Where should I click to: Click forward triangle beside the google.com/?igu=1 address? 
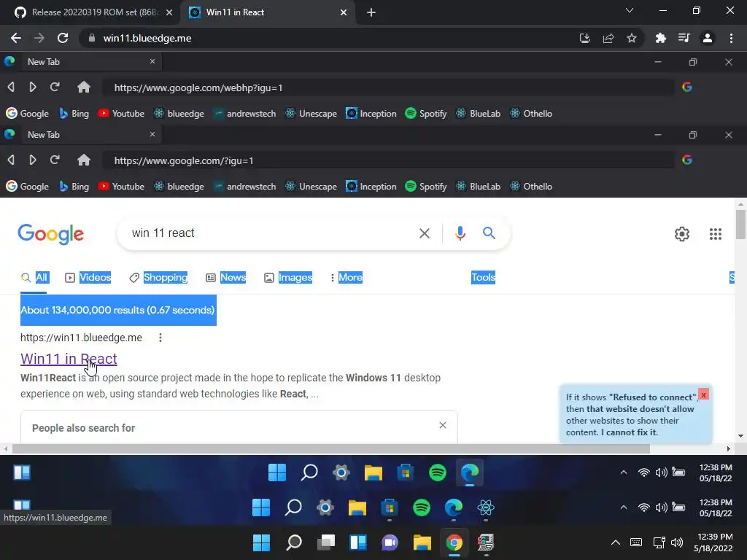coord(32,160)
